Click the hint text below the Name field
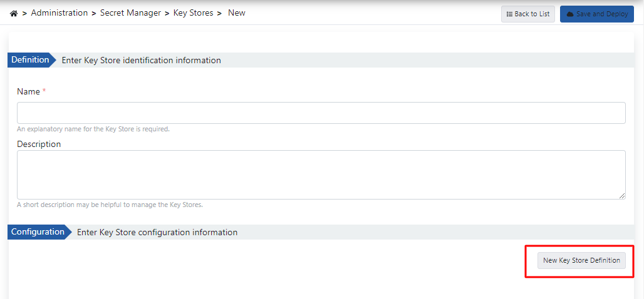 click(93, 129)
